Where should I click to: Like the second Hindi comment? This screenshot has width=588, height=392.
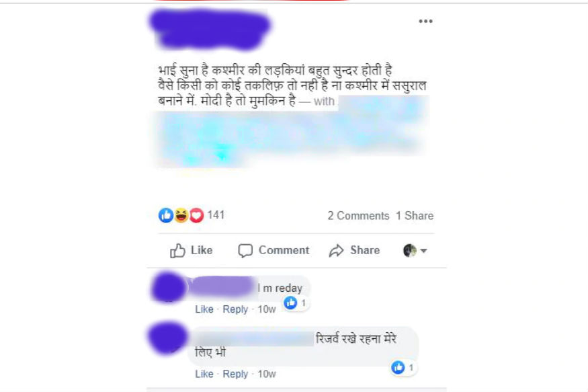[x=204, y=374]
